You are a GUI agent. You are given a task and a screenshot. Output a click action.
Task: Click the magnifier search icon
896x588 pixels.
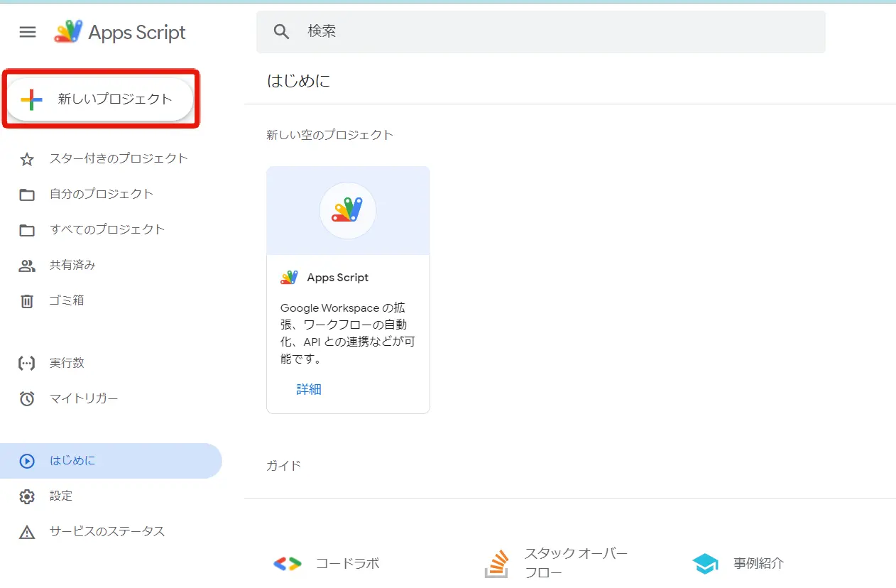[x=282, y=32]
